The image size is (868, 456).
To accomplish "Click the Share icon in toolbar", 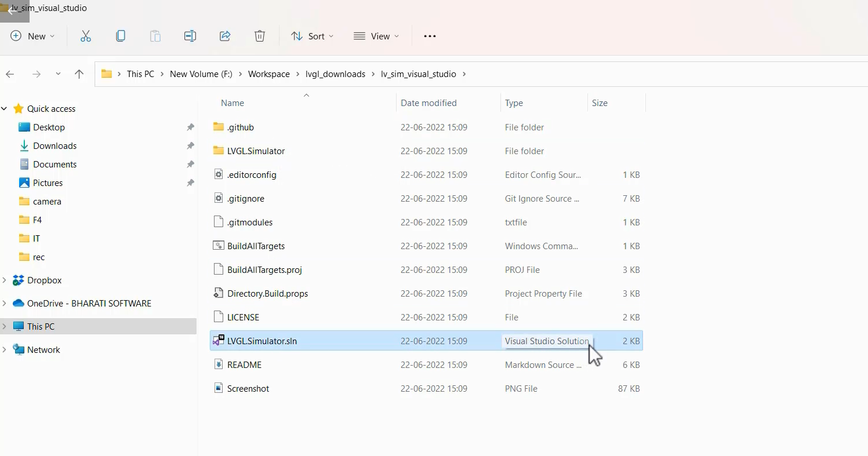I will (x=225, y=36).
